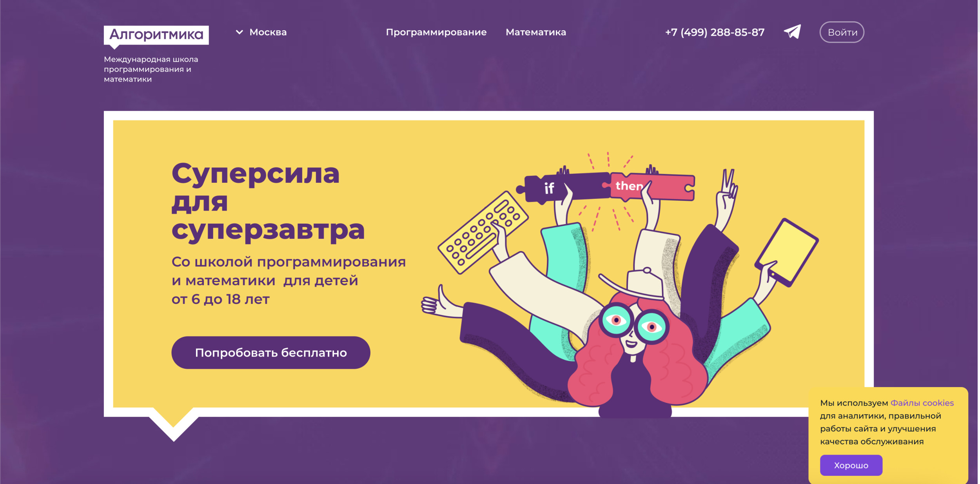Click the yellow tablet illustration

pyautogui.click(x=787, y=252)
